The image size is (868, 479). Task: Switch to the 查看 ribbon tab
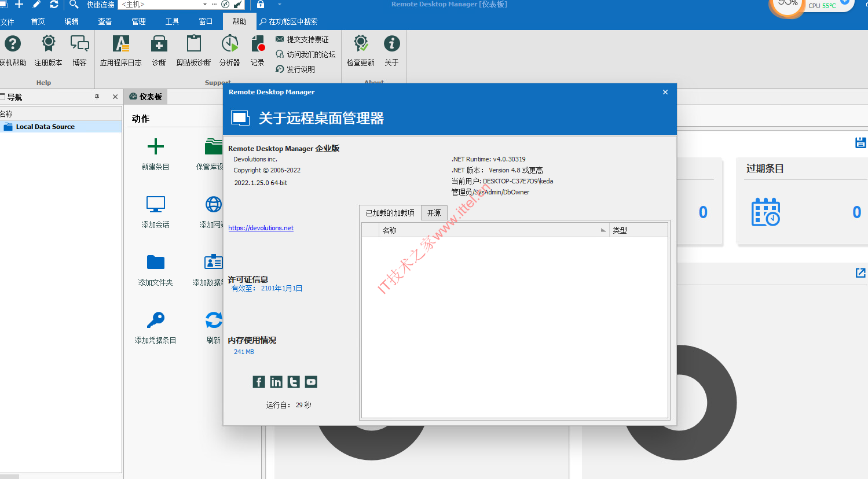click(x=105, y=21)
